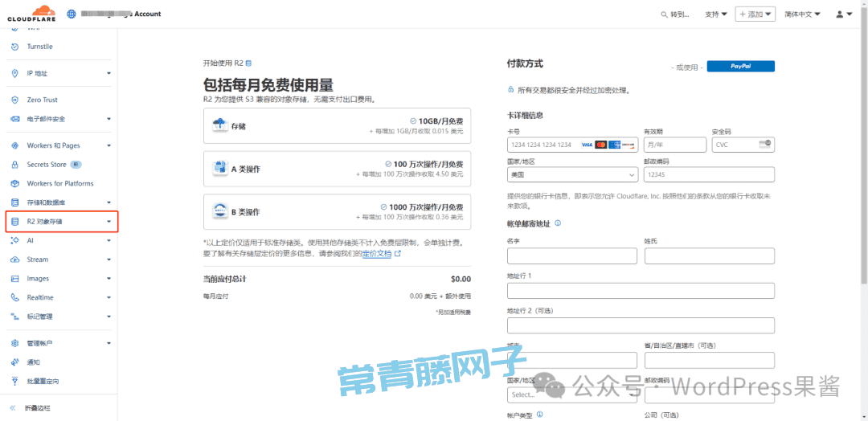Click the Workers 和 Pages icon

tap(15, 145)
